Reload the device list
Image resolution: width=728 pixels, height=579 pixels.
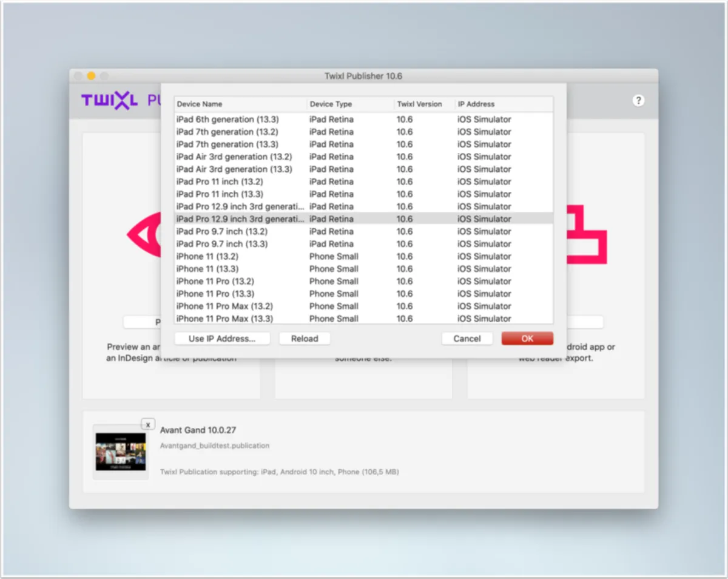tap(305, 339)
